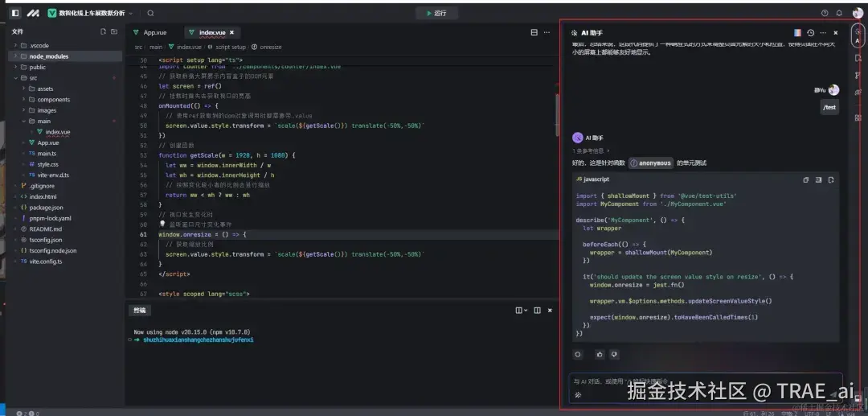868x416 pixels.
Task: Click the 'anonymous' function chip
Action: pyautogui.click(x=651, y=163)
